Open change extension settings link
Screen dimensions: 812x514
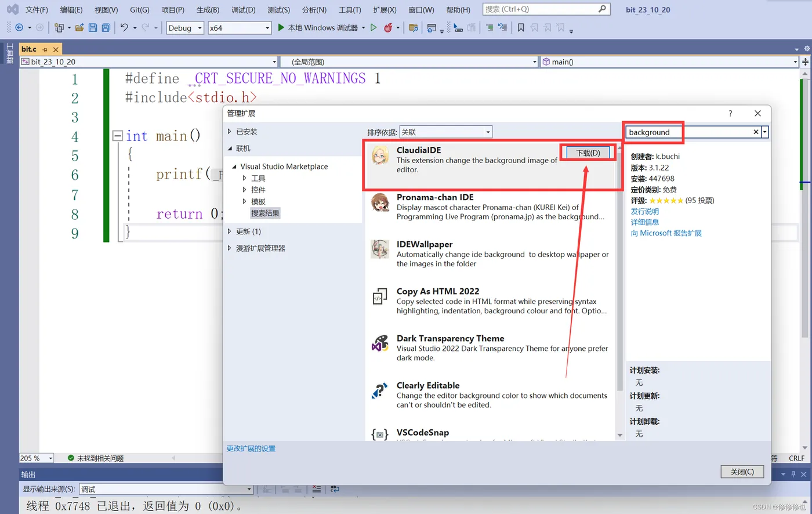(x=251, y=448)
